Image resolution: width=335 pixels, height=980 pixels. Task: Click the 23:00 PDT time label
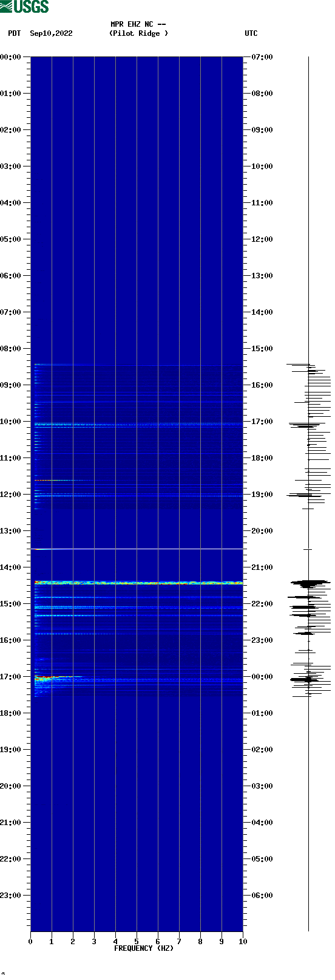(x=10, y=896)
